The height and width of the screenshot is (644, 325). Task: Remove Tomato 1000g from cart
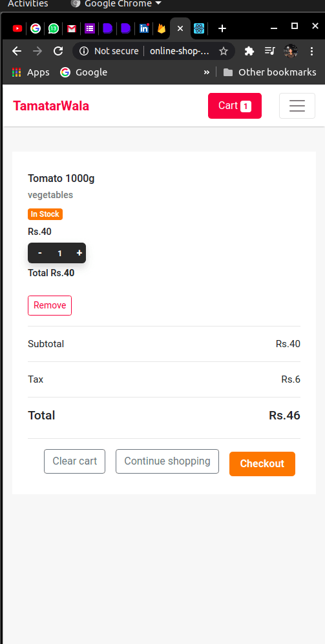(50, 306)
